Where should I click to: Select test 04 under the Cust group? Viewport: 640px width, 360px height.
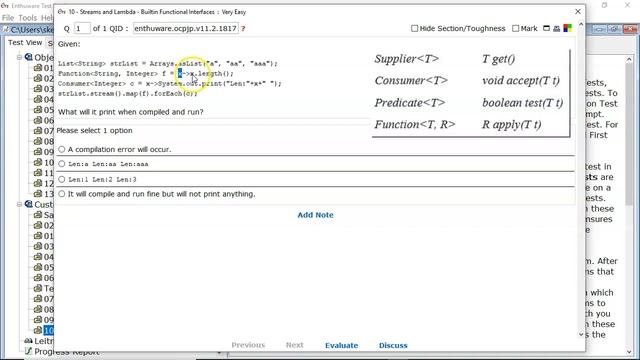[44, 257]
